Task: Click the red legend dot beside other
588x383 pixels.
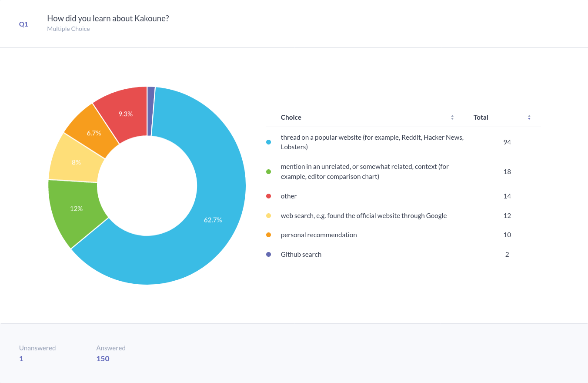Action: pos(269,196)
